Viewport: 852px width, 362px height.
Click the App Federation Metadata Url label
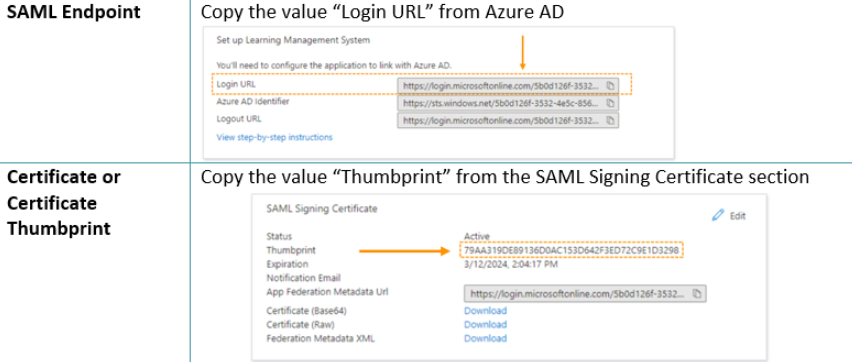[327, 292]
